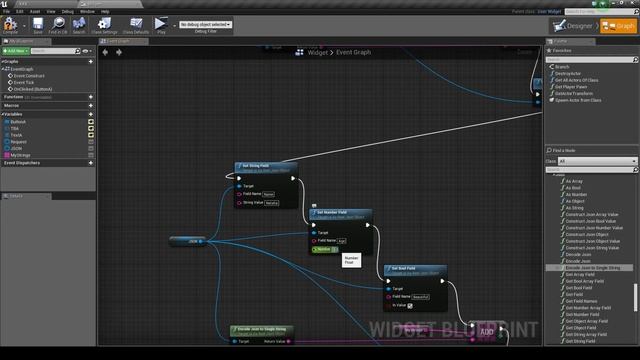
Task: Collapse the EventGraph tree node
Action: (3, 69)
